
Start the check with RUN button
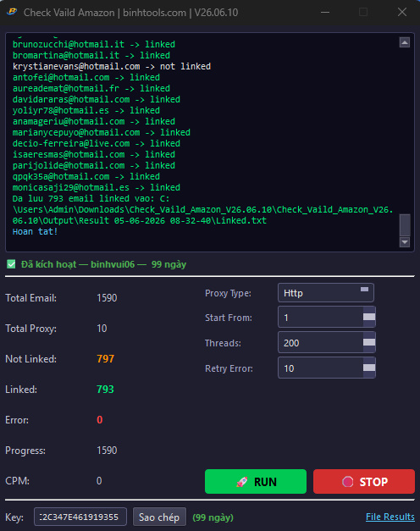(256, 482)
